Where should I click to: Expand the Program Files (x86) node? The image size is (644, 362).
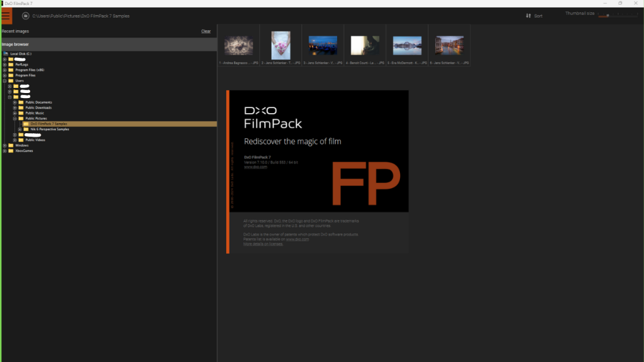[x=4, y=70]
